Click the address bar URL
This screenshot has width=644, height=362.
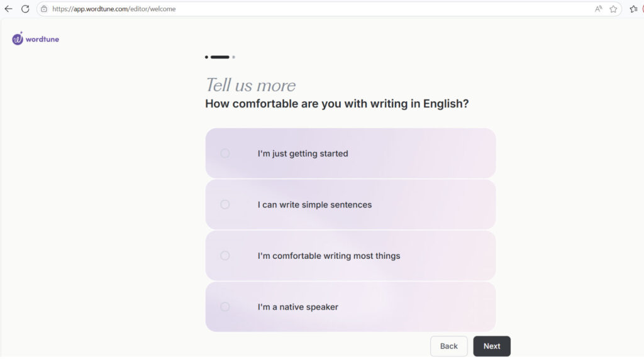(114, 9)
